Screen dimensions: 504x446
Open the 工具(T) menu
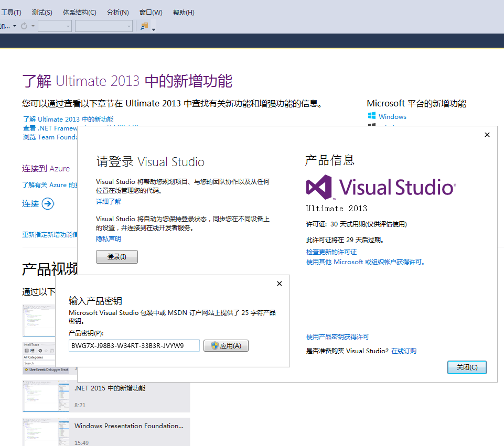[x=11, y=13]
